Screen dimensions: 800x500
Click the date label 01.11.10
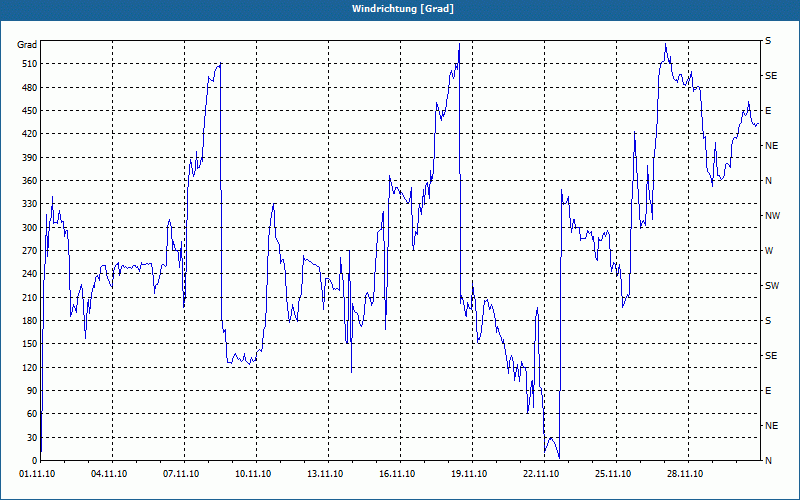37,474
